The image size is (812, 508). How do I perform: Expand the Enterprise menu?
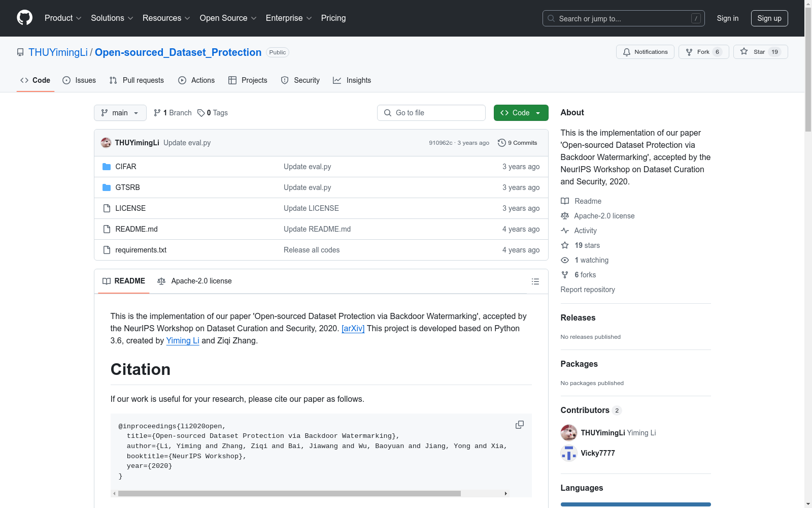click(x=289, y=18)
